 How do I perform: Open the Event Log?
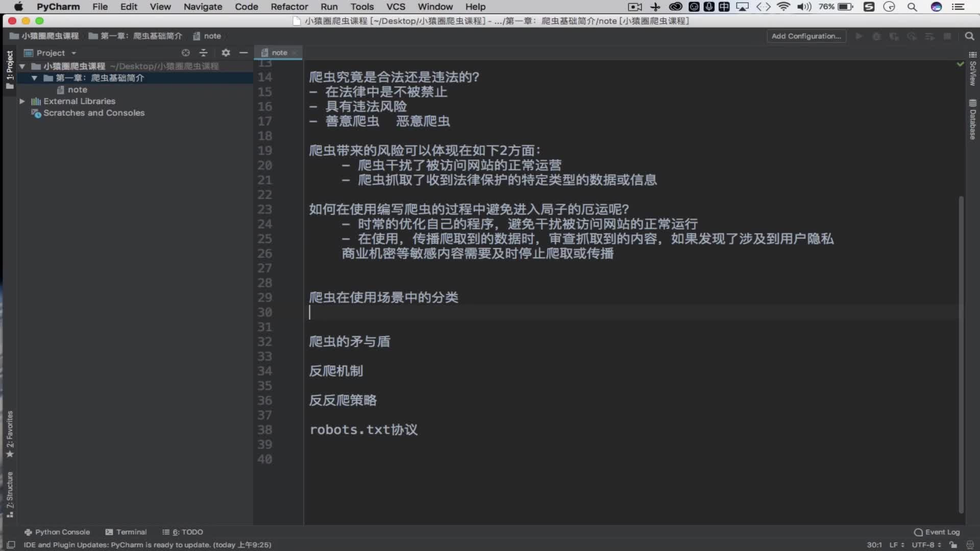[x=937, y=532]
